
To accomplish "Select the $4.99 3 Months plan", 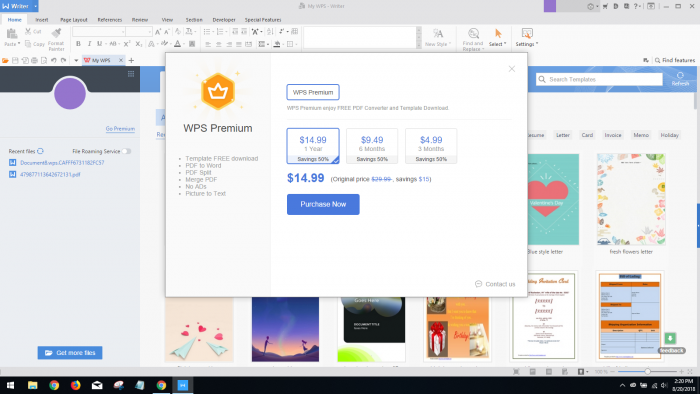I will (431, 146).
